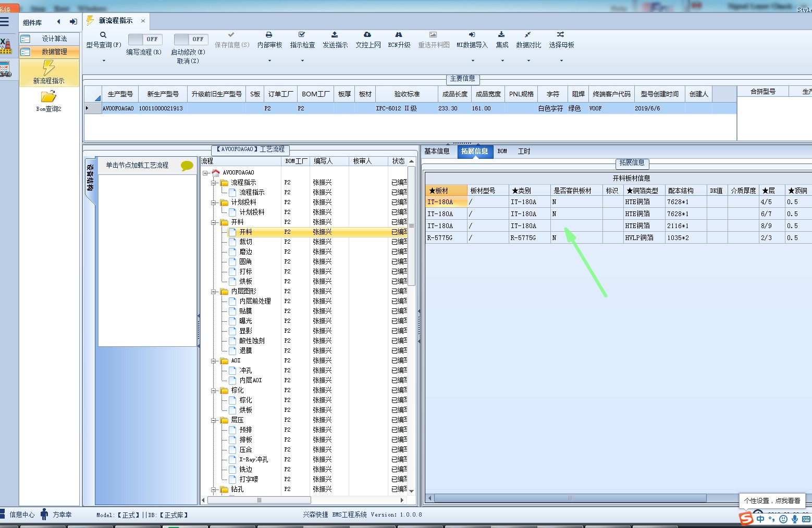812x528 pixels.
Task: Switch to 工时 tab
Action: [524, 151]
